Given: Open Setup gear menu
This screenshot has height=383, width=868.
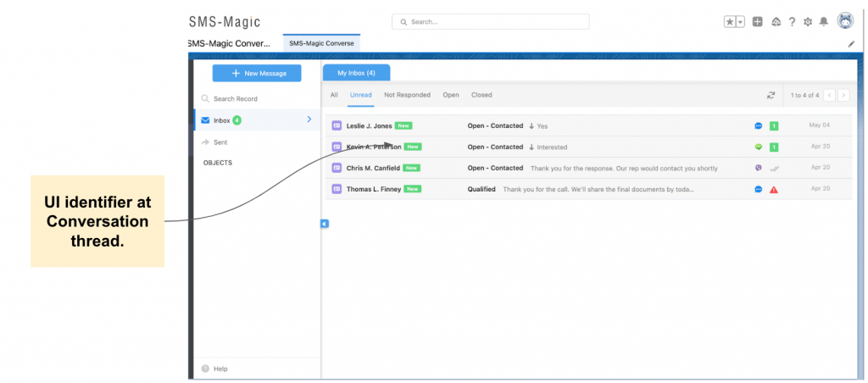Looking at the screenshot, I should [x=808, y=21].
